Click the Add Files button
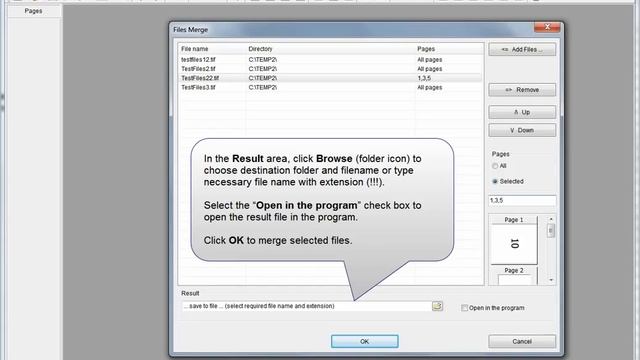640x360 pixels. (522, 49)
